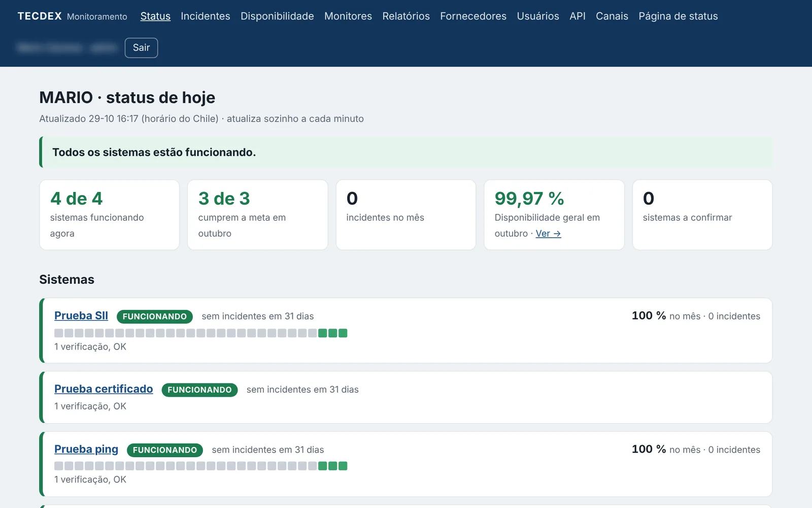Click the first gray day block of Prueba SII

[x=59, y=333]
